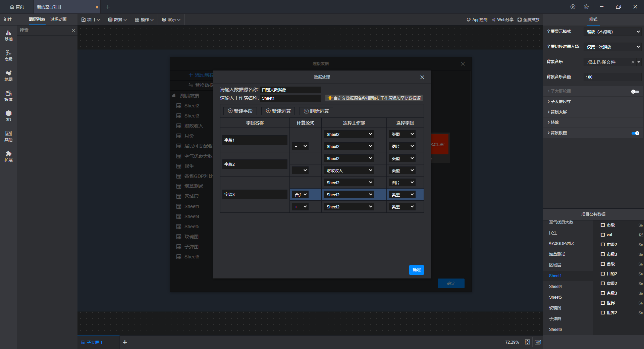Check the 省级 field checkbox
The image size is (644, 349).
[x=603, y=264]
